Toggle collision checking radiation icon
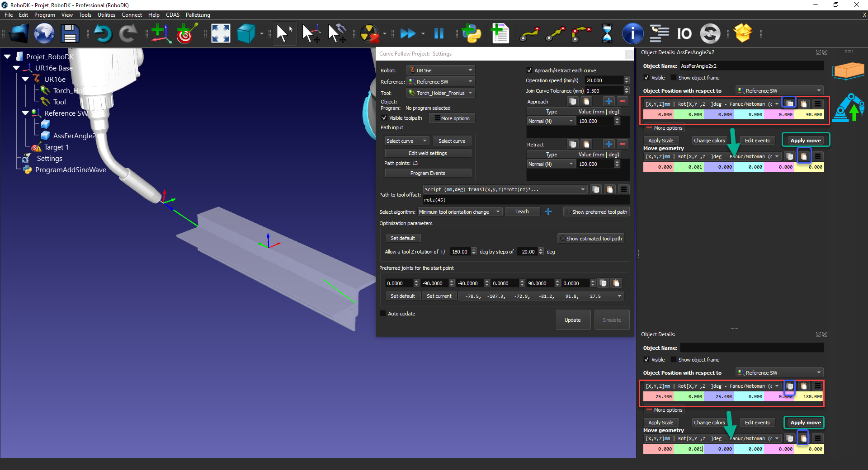This screenshot has width=868, height=470. pos(370,34)
